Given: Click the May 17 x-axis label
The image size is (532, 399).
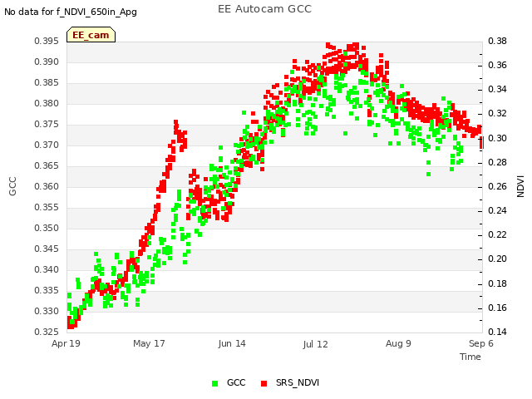Looking at the screenshot, I should (x=149, y=343).
